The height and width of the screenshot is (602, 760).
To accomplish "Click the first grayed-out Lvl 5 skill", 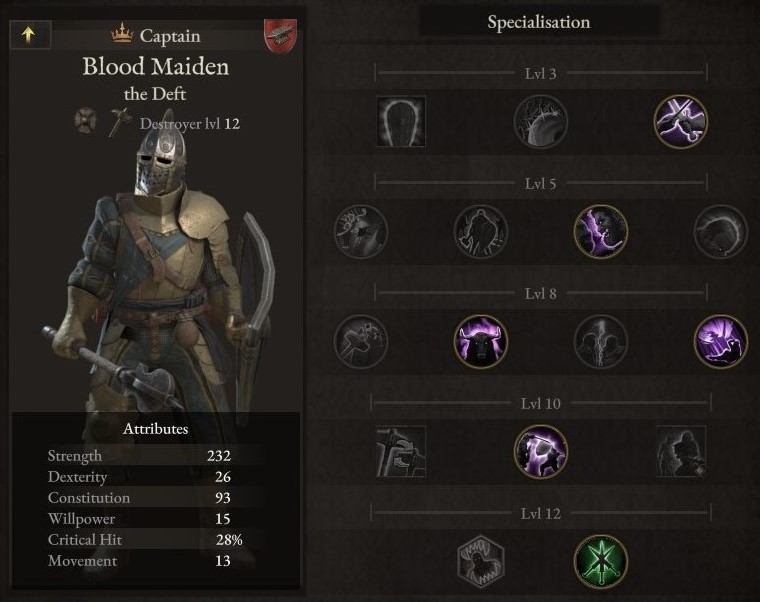I will click(x=361, y=231).
